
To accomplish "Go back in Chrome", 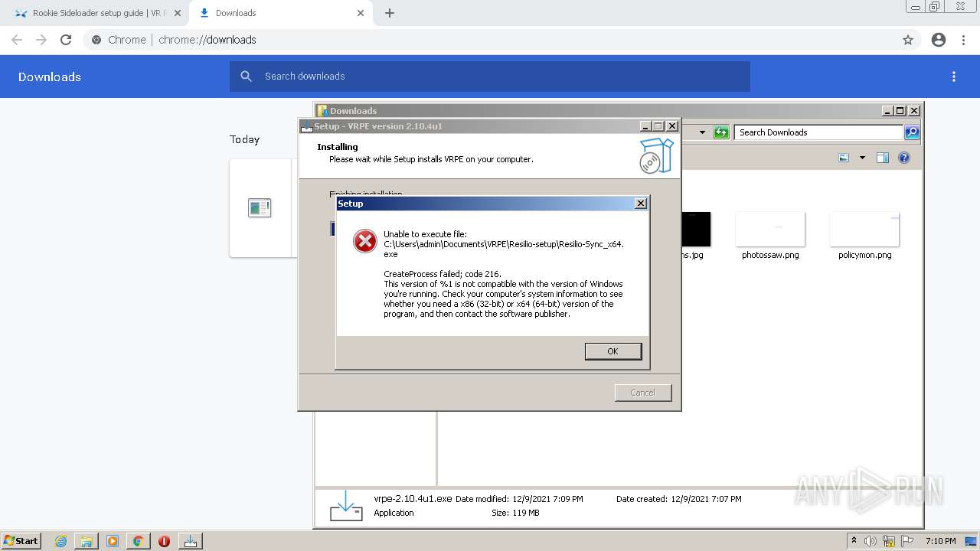I will (17, 40).
